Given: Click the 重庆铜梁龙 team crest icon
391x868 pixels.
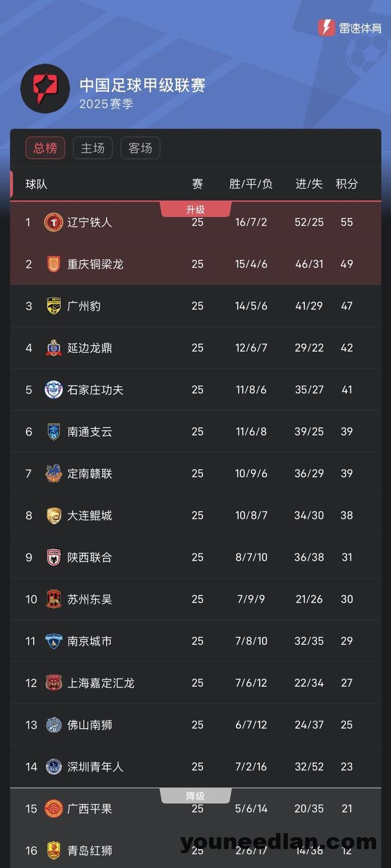Looking at the screenshot, I should tap(53, 264).
